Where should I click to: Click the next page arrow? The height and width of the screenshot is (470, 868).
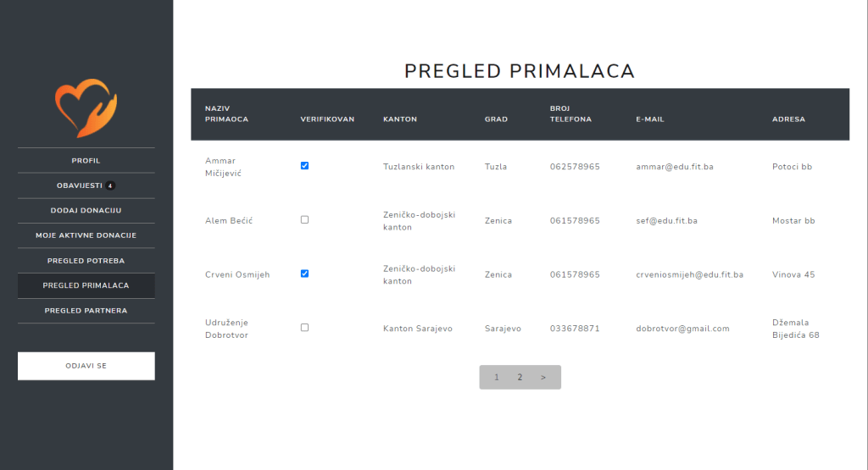point(543,378)
